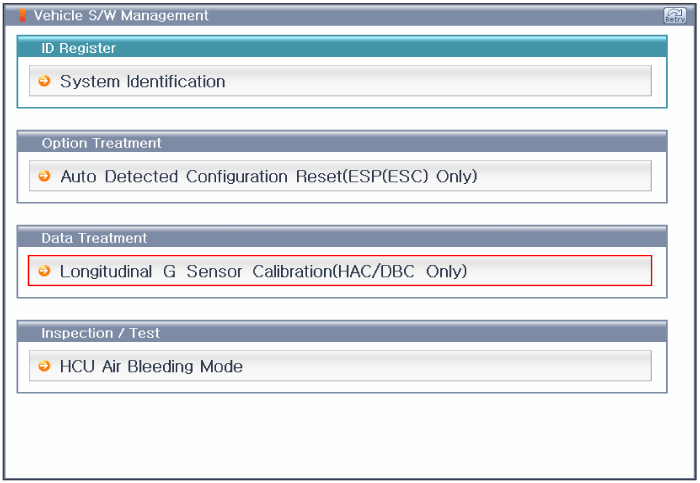Click the orange marker icon before Vehicle S/W Management

pos(23,15)
